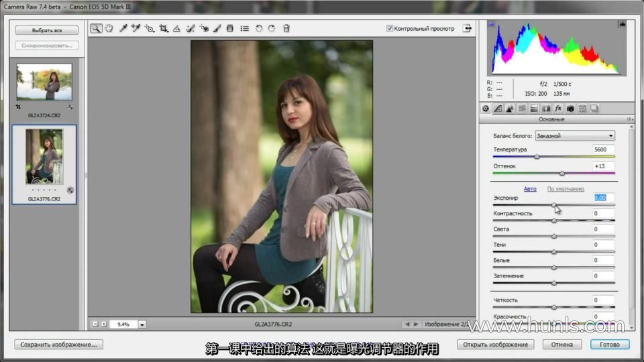This screenshot has height=362, width=644.
Task: Click the Света slider handle
Action: click(554, 237)
